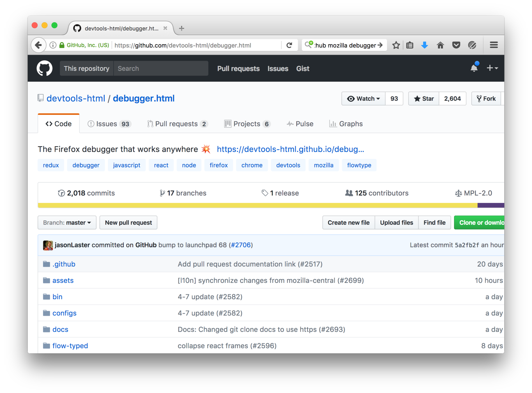This screenshot has width=532, height=393.
Task: Click the redux topic tag
Action: click(x=51, y=165)
